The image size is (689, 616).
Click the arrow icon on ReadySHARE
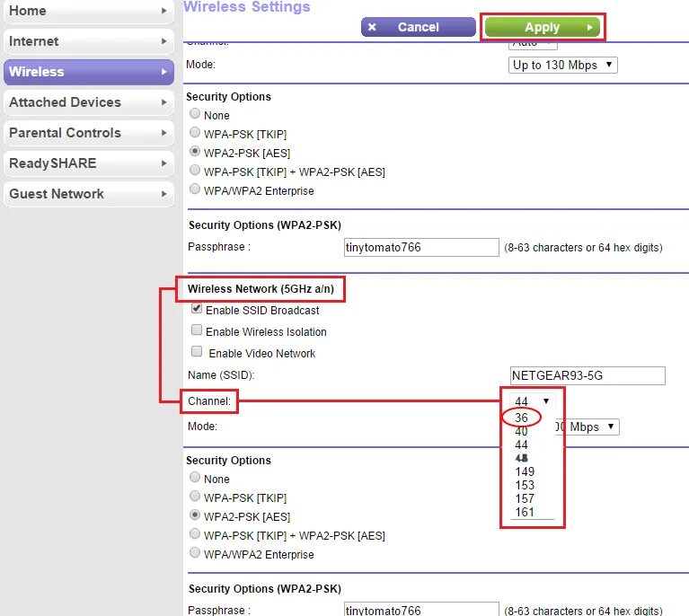[x=163, y=163]
